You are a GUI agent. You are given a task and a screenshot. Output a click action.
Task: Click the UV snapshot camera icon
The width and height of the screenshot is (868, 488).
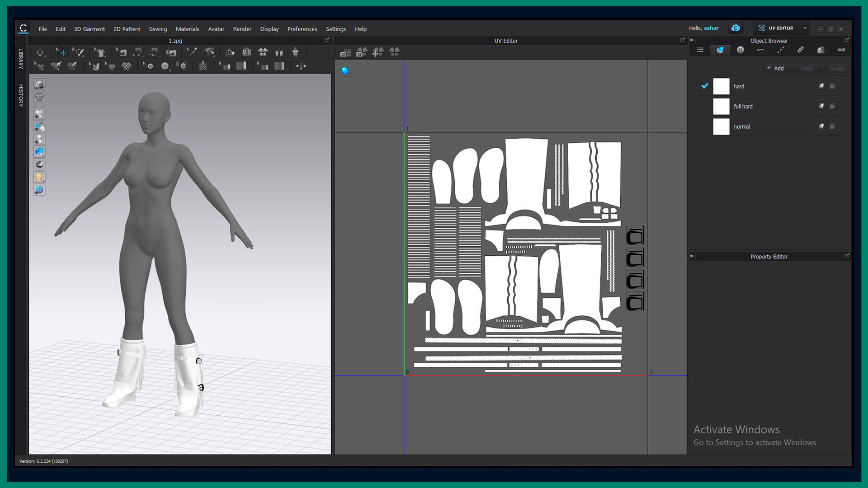(x=345, y=53)
